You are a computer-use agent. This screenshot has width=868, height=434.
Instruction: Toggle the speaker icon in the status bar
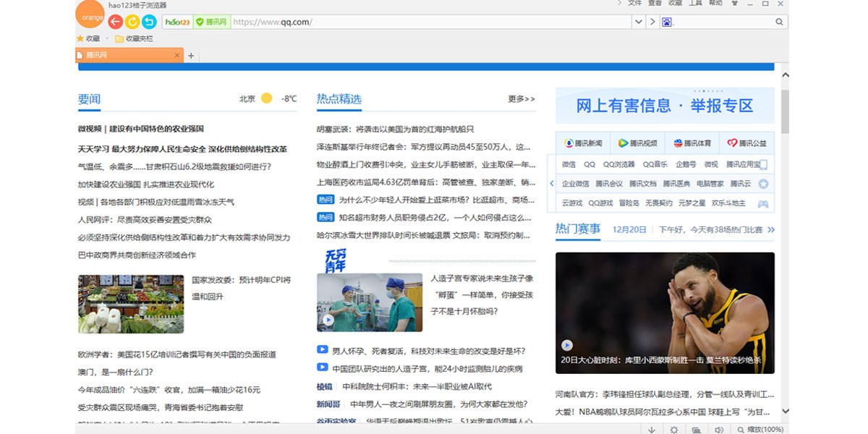click(x=718, y=429)
